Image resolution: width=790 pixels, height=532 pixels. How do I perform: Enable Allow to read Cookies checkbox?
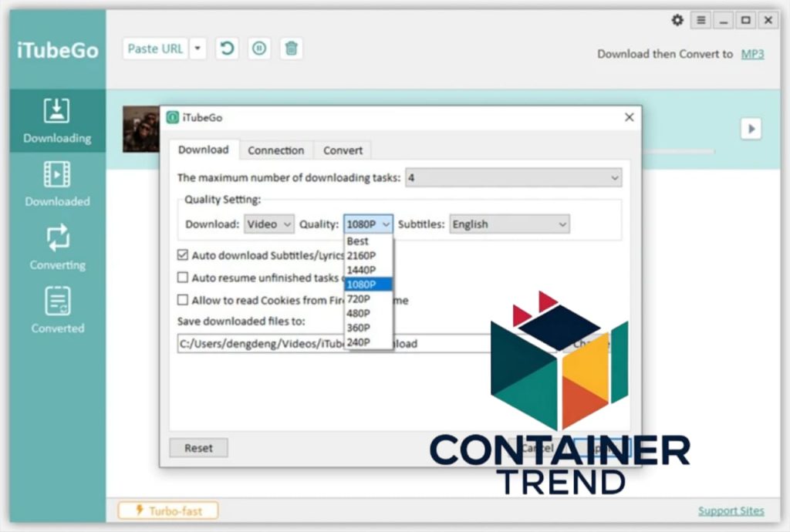tap(183, 300)
